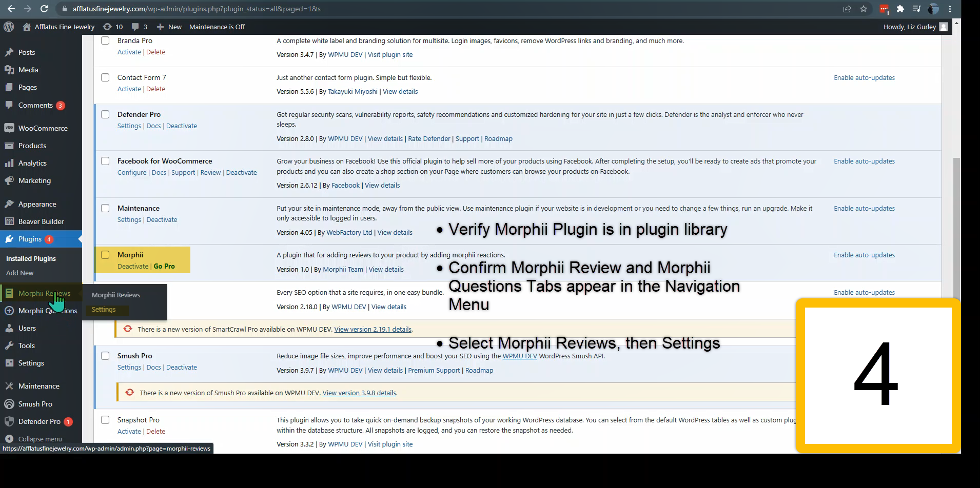Viewport: 980px width, 488px height.
Task: Click Morphii Go Pro link
Action: click(x=164, y=267)
